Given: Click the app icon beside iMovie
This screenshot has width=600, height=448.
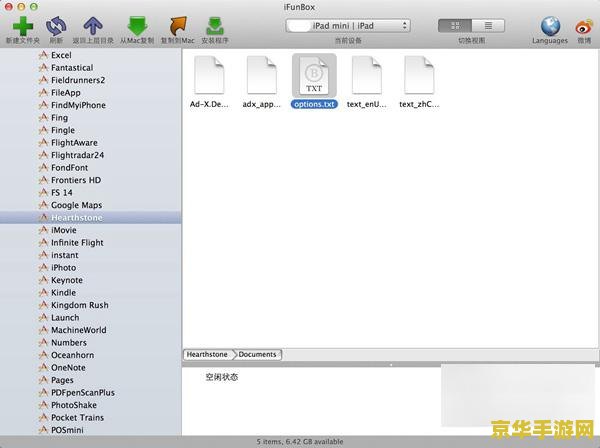Looking at the screenshot, I should pyautogui.click(x=43, y=230).
